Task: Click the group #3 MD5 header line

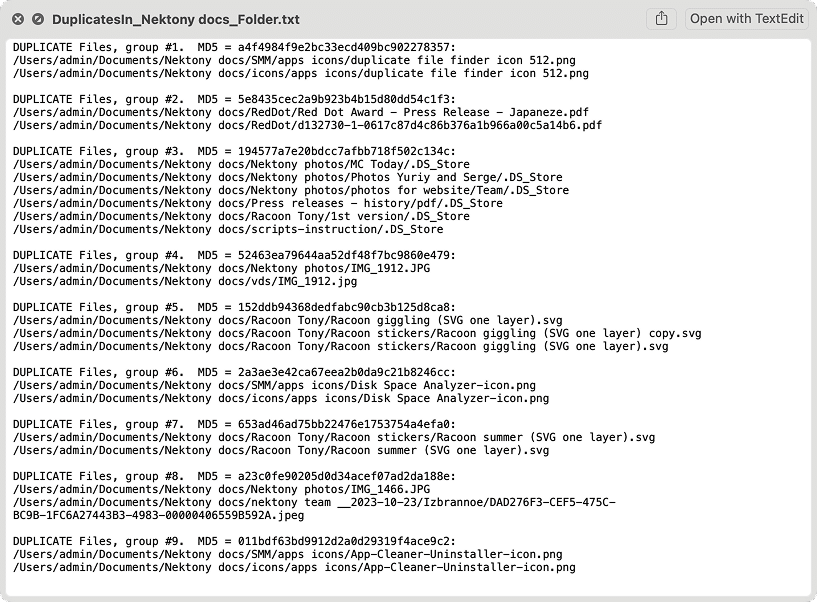Action: click(234, 152)
